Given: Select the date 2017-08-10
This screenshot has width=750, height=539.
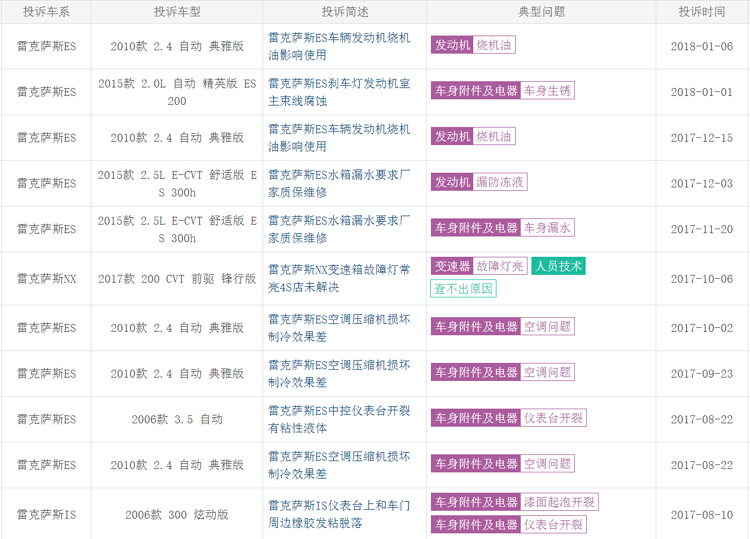Looking at the screenshot, I should pyautogui.click(x=702, y=515).
